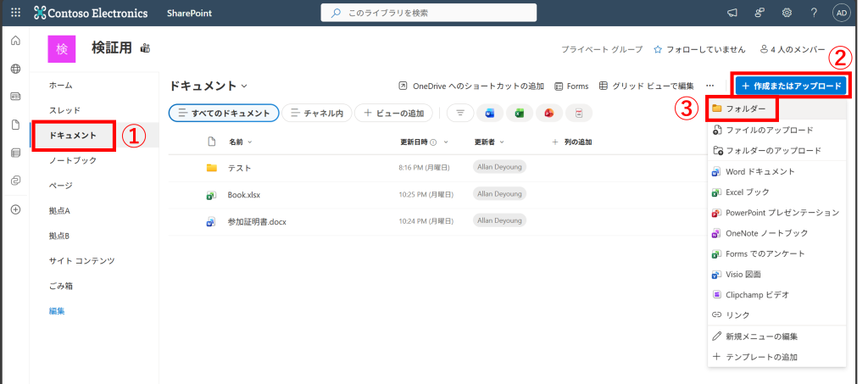Select フォルダー from the new menu
Image resolution: width=868 pixels, height=384 pixels.
746,109
